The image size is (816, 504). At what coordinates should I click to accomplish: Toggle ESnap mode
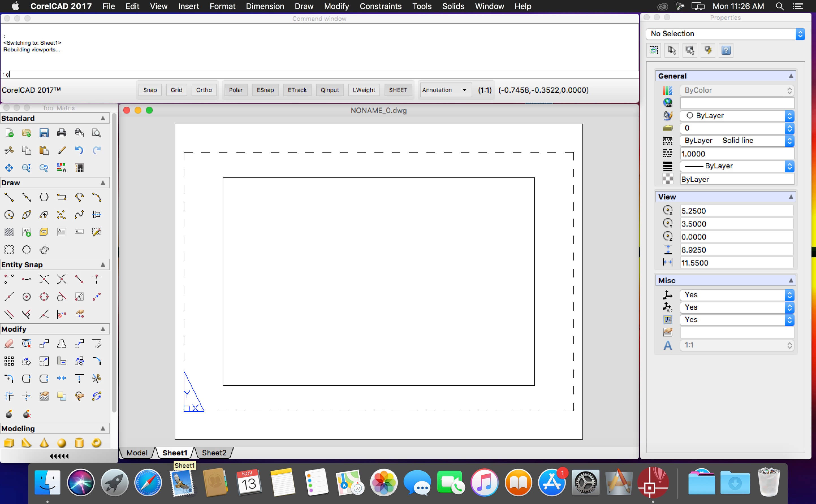[x=265, y=90]
